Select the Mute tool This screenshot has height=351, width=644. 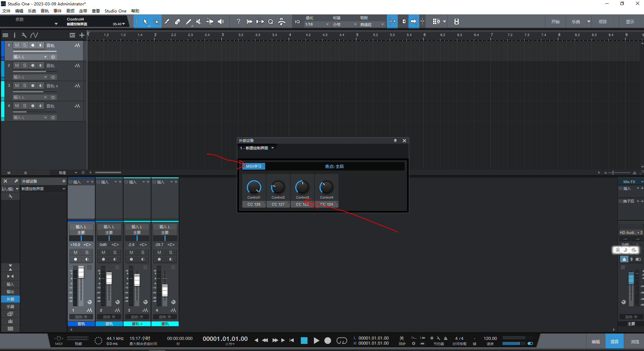199,22
